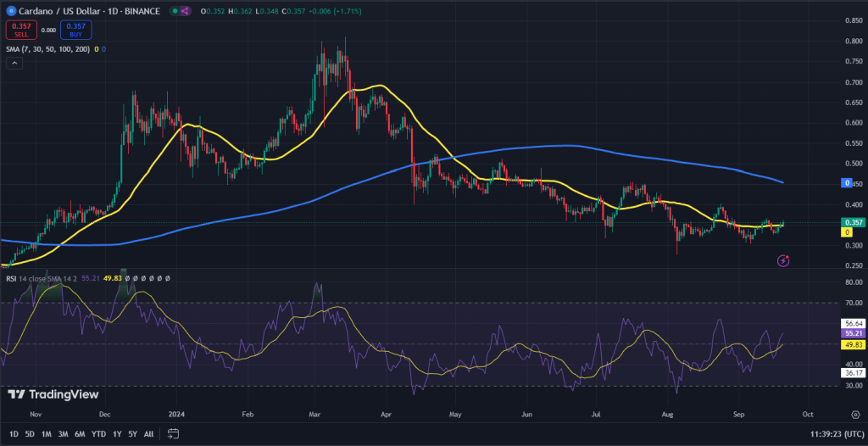Select the 5Y time range
This screenshot has width=868, height=446.
click(133, 434)
